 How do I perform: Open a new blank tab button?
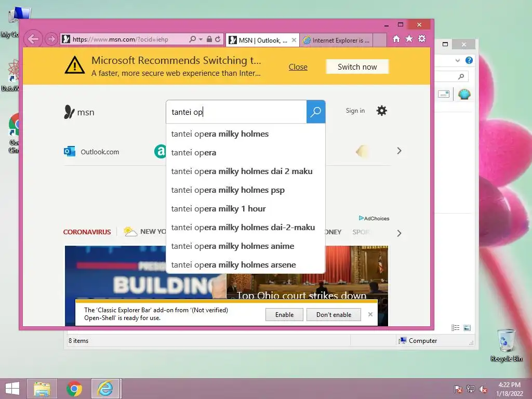tap(380, 41)
